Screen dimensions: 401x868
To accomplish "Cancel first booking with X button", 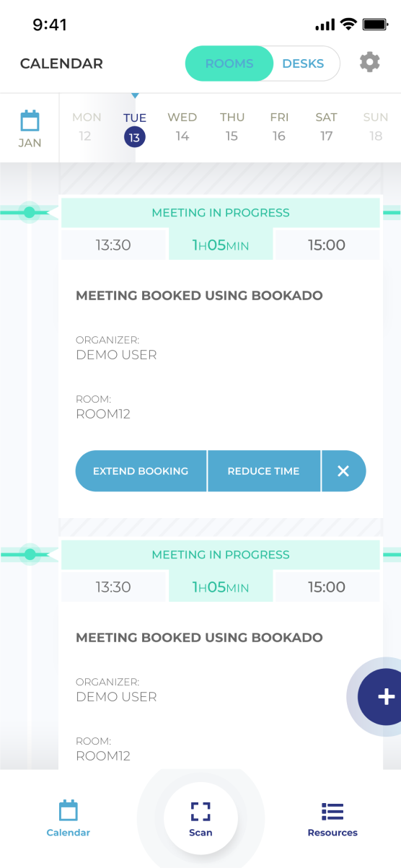I will coord(343,471).
